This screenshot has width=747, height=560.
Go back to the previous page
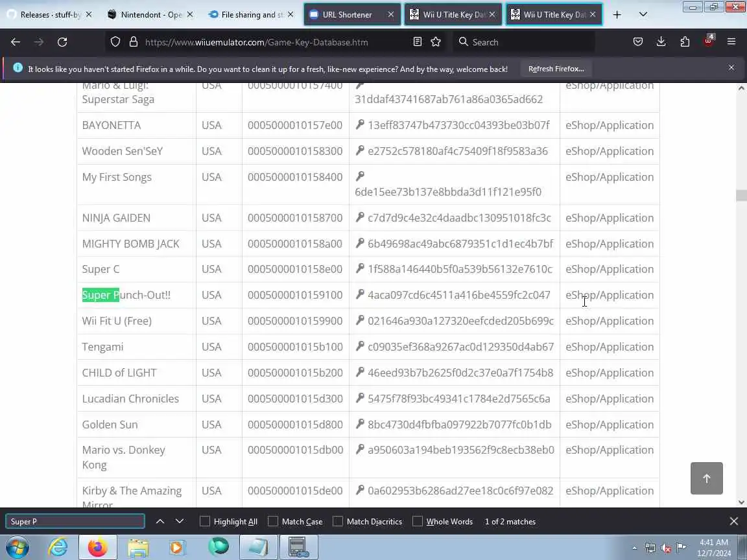(16, 42)
